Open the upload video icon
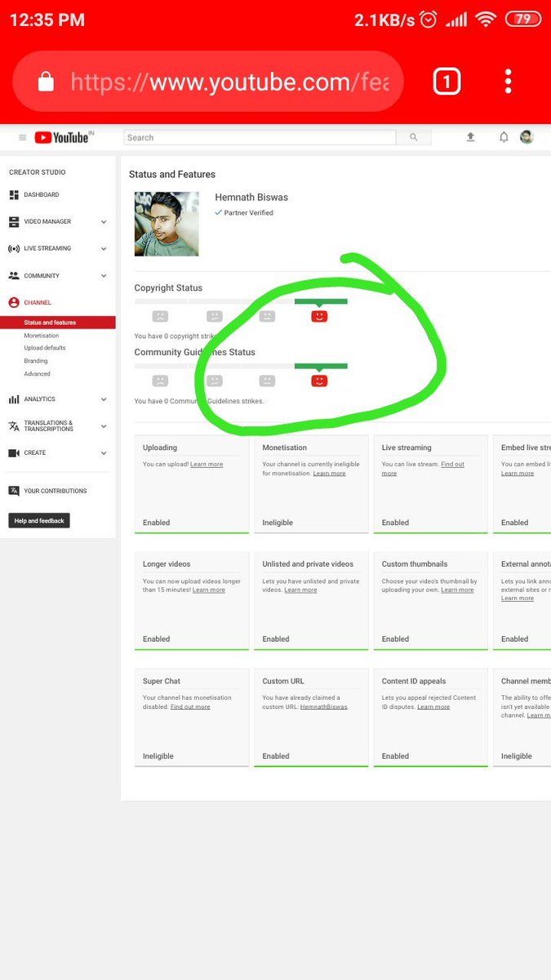Image resolution: width=551 pixels, height=980 pixels. (x=471, y=137)
